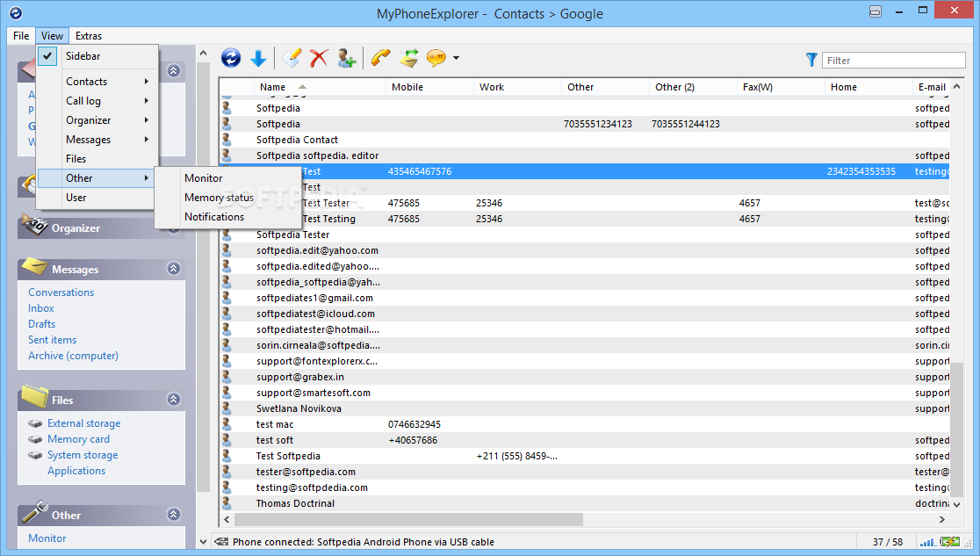The width and height of the screenshot is (980, 556).
Task: Open Conversations in the sidebar
Action: click(x=61, y=292)
